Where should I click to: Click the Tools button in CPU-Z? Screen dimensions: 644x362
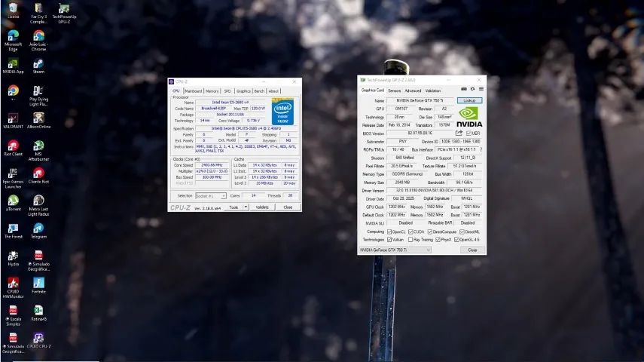[233, 207]
